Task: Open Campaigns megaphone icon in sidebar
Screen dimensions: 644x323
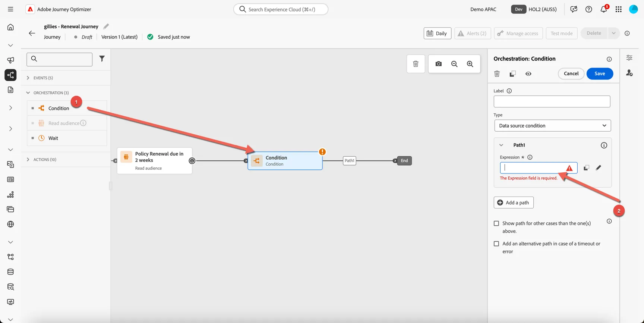Action: pos(10,60)
